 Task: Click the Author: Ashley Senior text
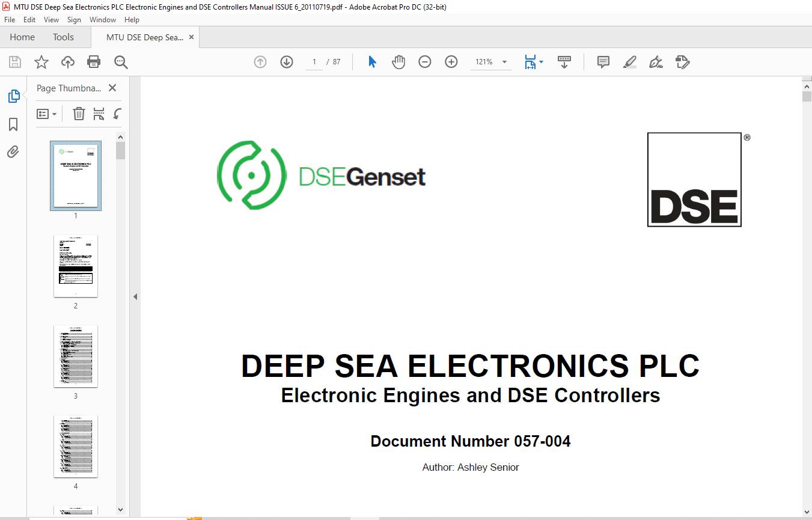(x=471, y=467)
